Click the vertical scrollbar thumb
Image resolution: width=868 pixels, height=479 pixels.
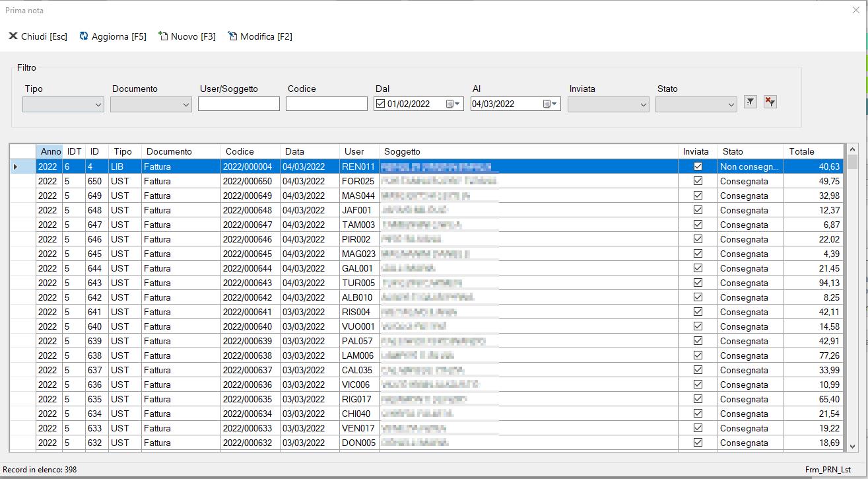(852, 163)
